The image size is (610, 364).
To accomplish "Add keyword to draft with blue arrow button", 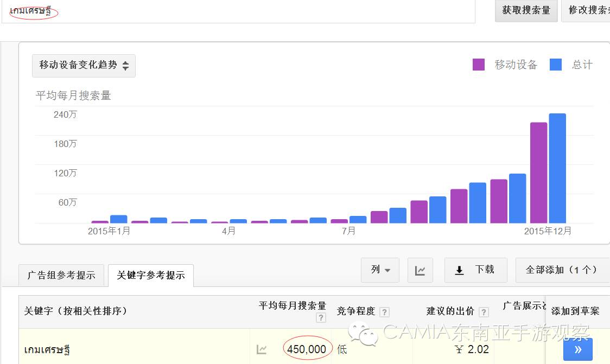I will tap(578, 349).
